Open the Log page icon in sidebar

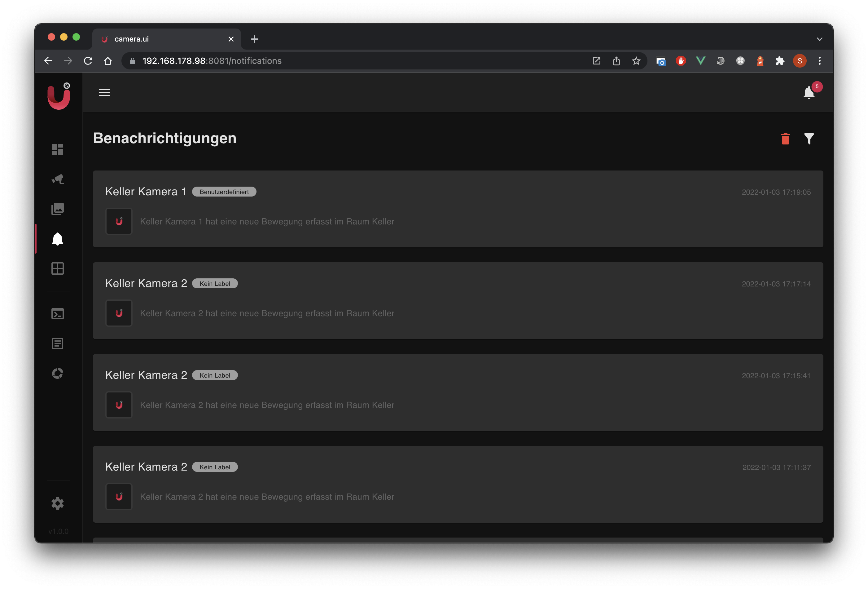pyautogui.click(x=58, y=343)
